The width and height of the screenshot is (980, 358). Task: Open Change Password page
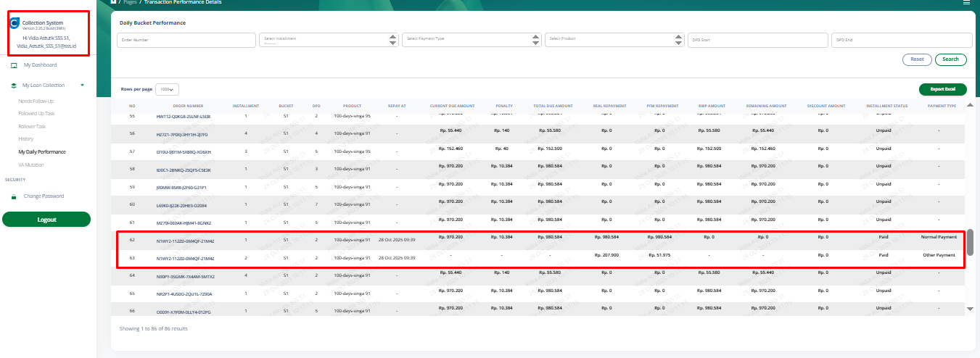tap(44, 196)
